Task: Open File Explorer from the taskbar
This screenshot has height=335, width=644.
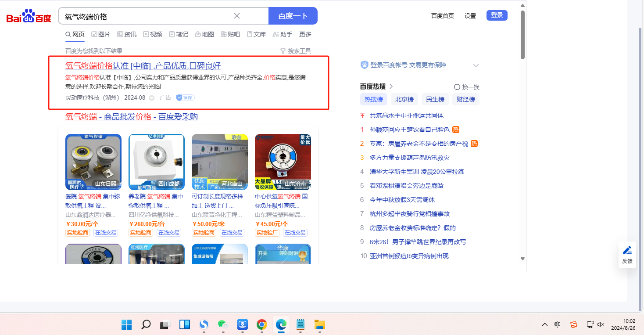Action: coord(320,325)
